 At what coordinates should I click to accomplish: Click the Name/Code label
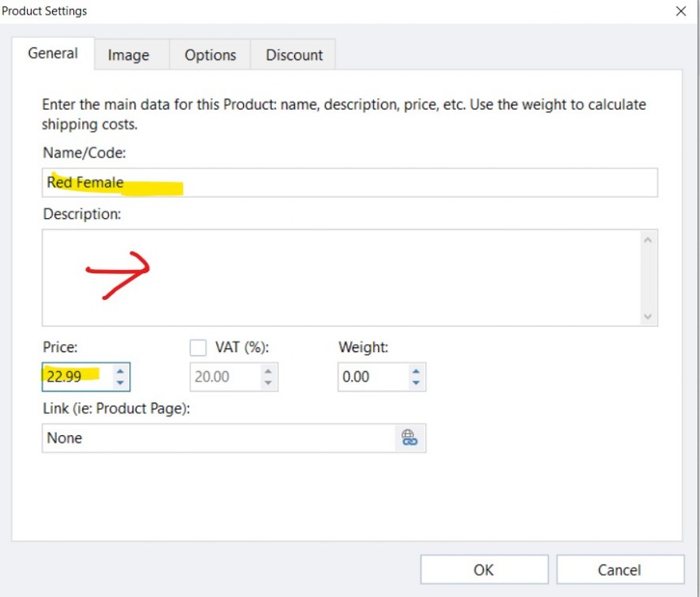tap(85, 153)
